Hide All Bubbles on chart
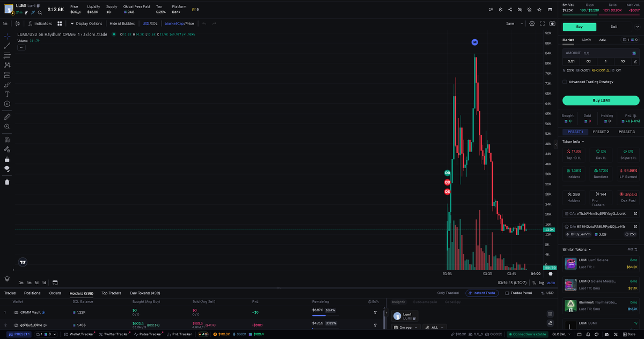644x339 pixels. click(122, 24)
